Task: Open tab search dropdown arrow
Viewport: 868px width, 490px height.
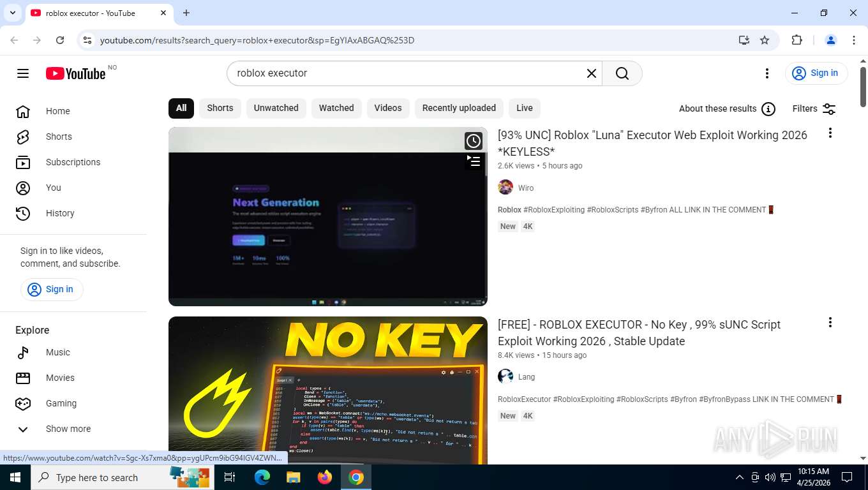Action: [13, 13]
